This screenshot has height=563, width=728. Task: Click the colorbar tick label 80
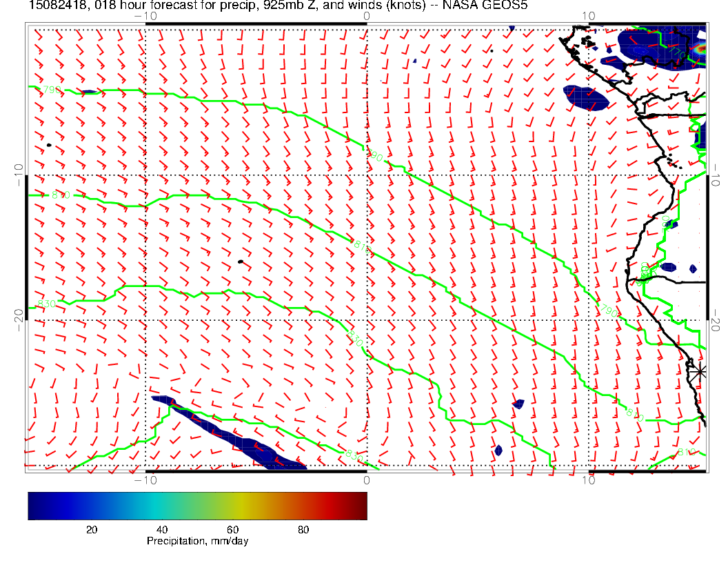[x=303, y=529]
